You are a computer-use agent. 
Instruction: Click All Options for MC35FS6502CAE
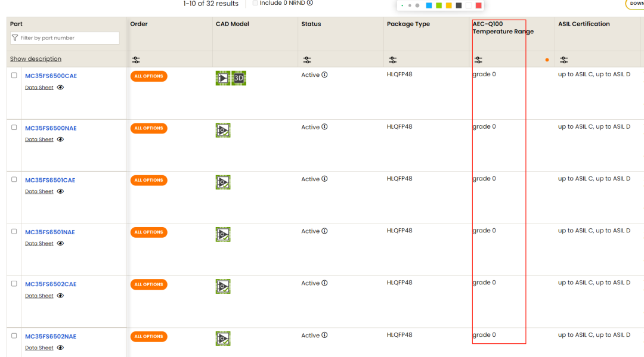148,284
